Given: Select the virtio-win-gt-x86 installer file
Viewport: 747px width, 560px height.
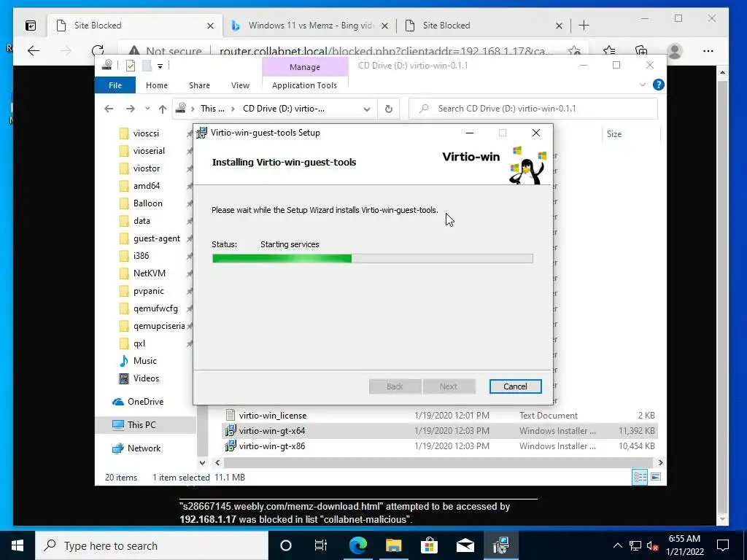Looking at the screenshot, I should (x=271, y=446).
